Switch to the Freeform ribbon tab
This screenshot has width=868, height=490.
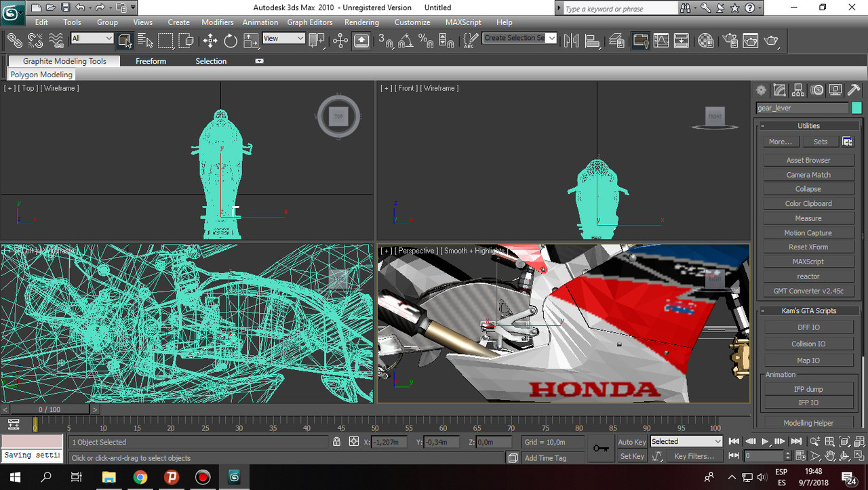point(151,61)
